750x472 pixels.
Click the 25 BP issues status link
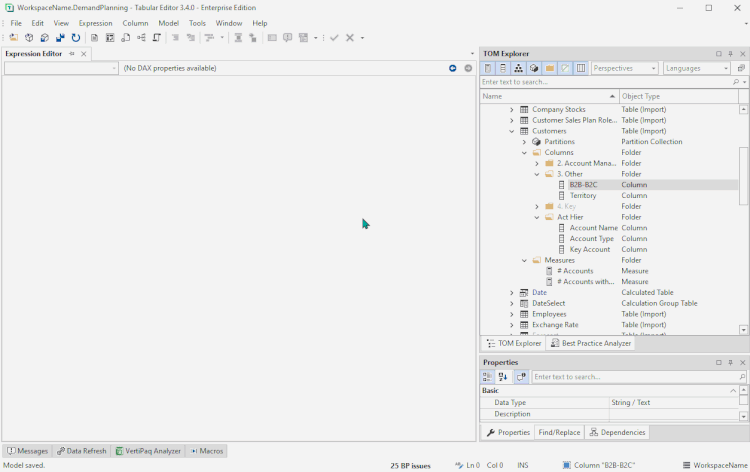(x=410, y=465)
